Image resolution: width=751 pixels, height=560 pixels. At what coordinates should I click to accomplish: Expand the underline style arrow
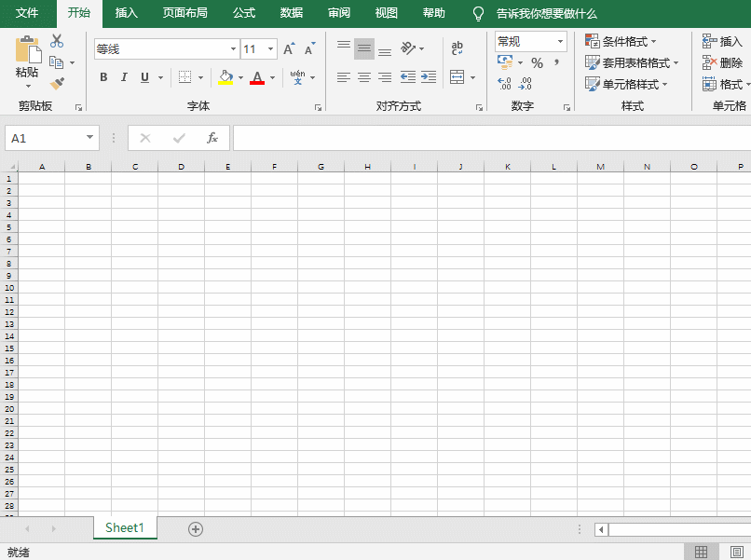tap(161, 77)
